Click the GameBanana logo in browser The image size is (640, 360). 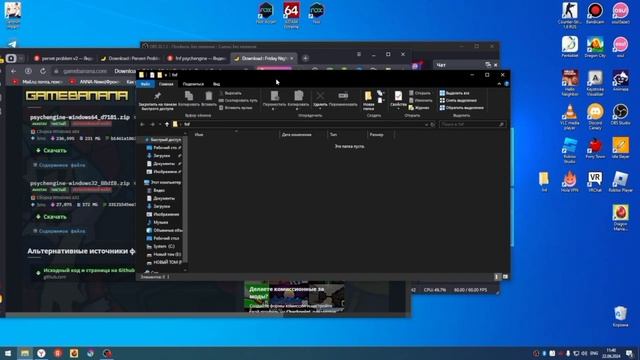[77, 96]
